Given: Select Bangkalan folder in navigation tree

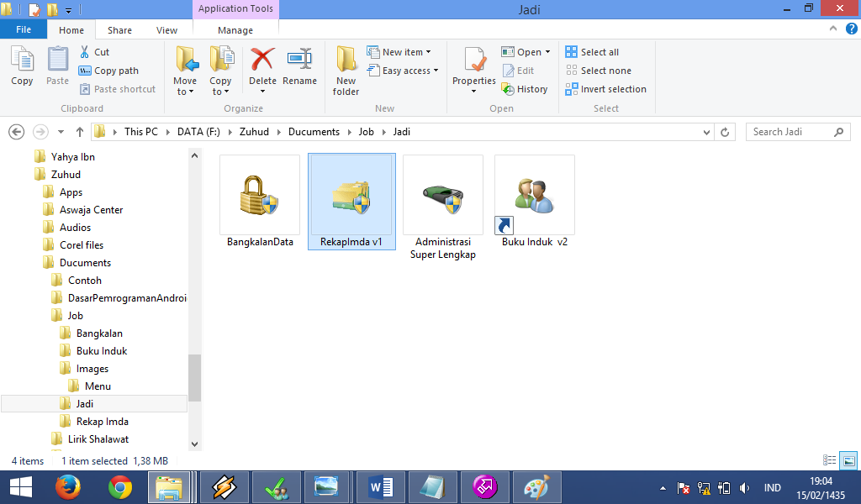Looking at the screenshot, I should tap(99, 333).
